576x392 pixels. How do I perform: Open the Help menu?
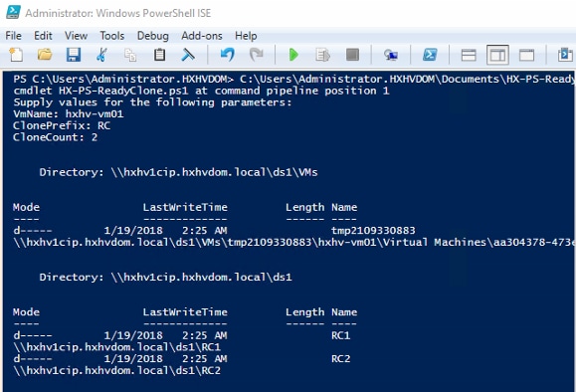tap(246, 36)
